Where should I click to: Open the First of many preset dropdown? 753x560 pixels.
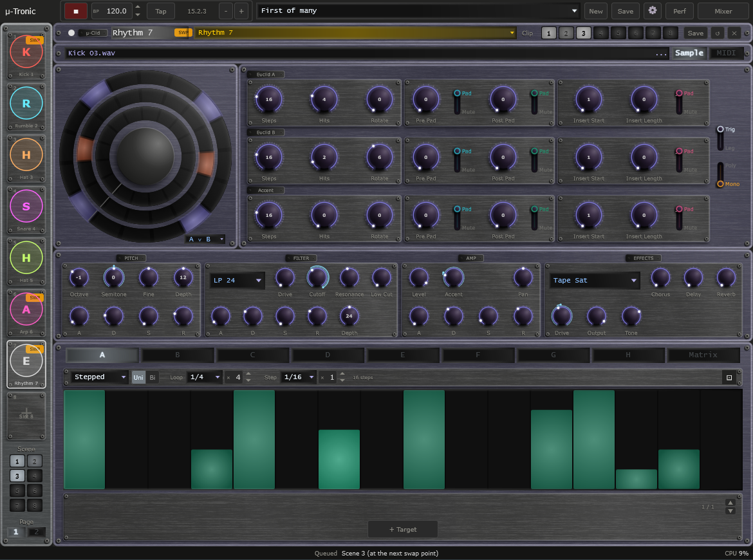pos(418,10)
